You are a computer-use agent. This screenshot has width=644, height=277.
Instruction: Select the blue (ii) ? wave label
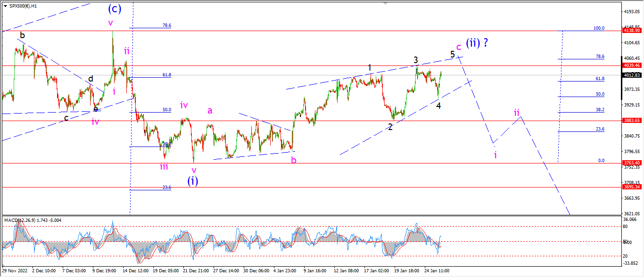point(477,43)
